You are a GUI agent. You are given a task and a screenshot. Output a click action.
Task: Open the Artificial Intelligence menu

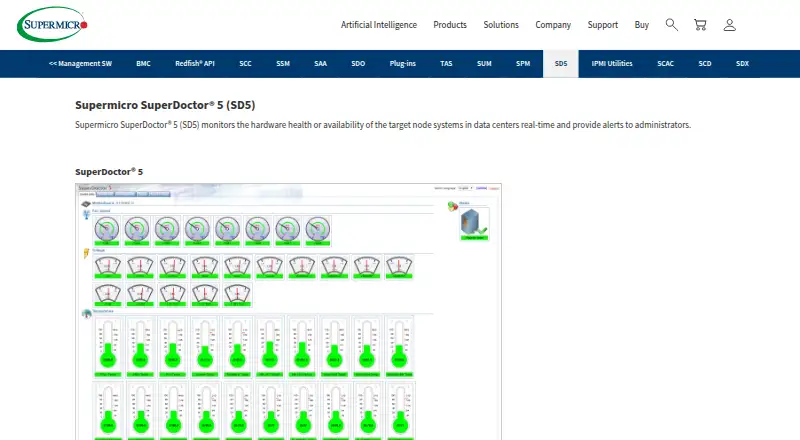379,25
